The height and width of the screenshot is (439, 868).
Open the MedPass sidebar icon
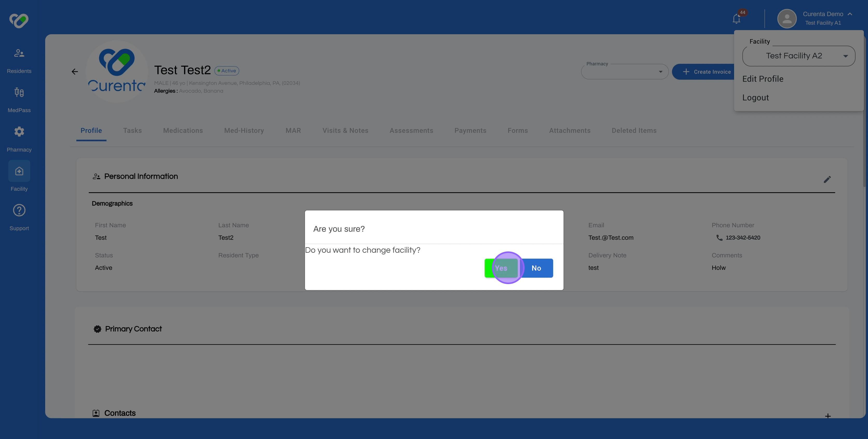pyautogui.click(x=19, y=92)
